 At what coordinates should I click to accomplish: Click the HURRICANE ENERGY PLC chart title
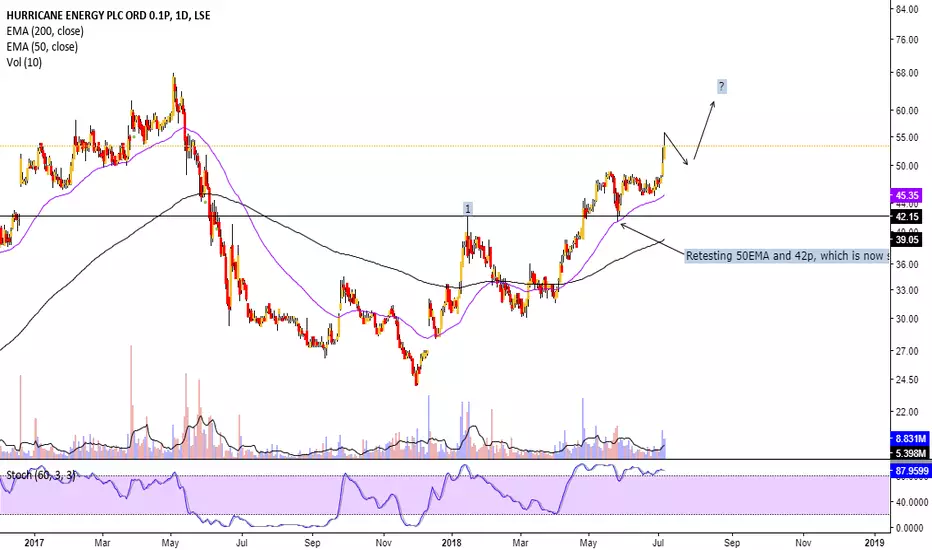pos(109,15)
